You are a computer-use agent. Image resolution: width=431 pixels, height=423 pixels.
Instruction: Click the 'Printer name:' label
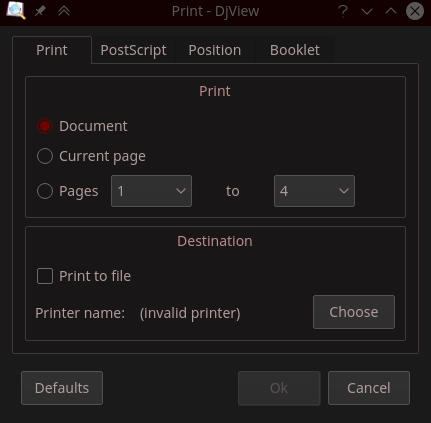pos(80,313)
